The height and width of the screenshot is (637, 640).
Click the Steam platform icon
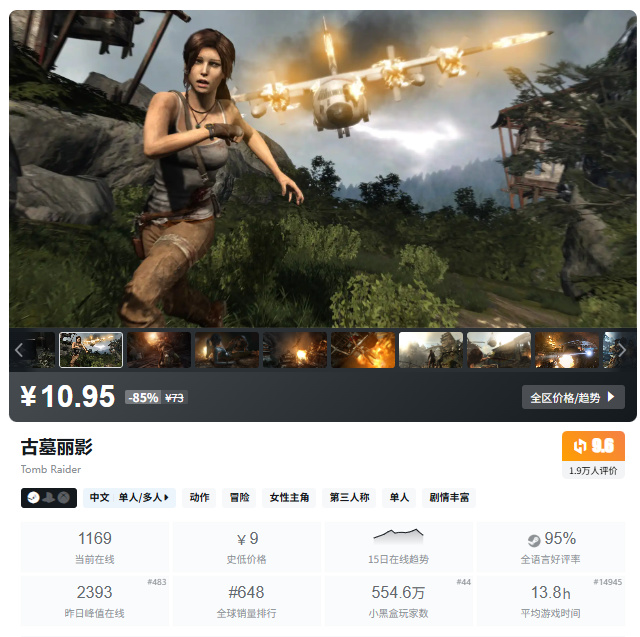(x=33, y=497)
